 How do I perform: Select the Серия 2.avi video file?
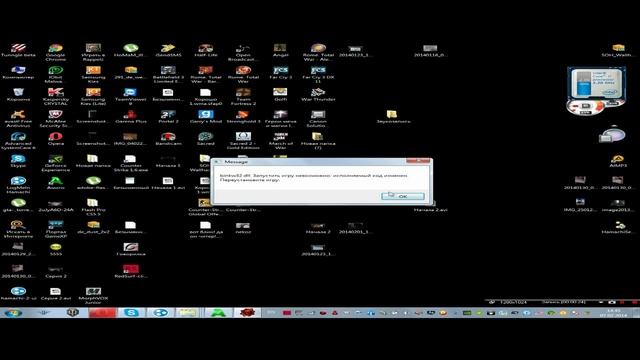click(56, 293)
